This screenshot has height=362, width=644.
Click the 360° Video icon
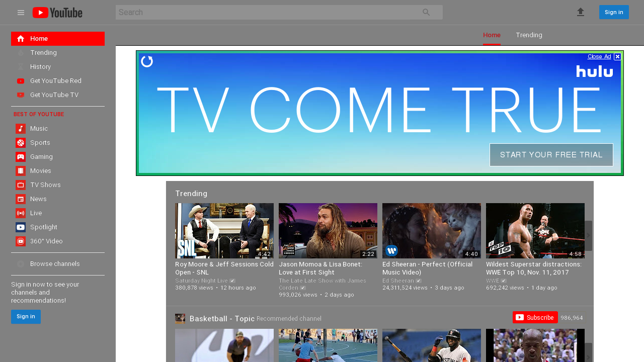(21, 241)
